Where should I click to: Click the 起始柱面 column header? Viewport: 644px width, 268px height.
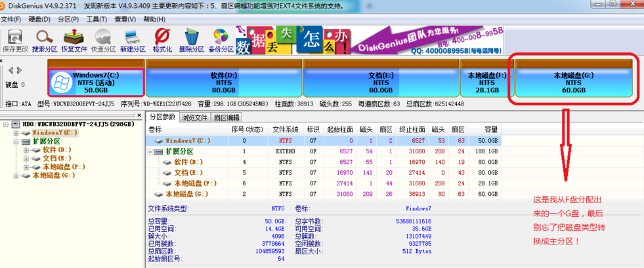tap(340, 130)
